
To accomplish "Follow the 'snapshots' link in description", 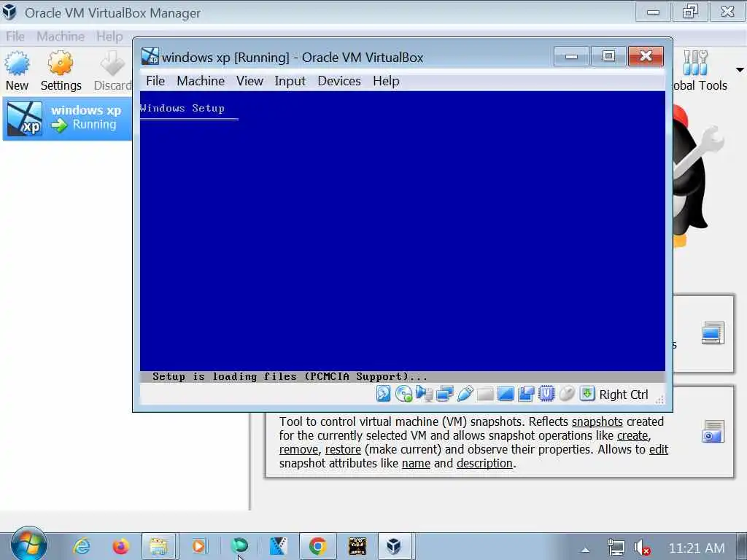I will click(597, 421).
